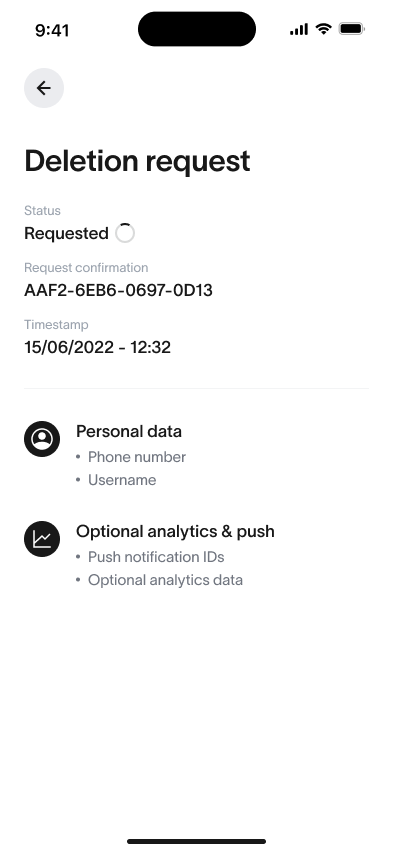Select the Personal data section title
Screen dimensions: 393x852
coord(129,431)
